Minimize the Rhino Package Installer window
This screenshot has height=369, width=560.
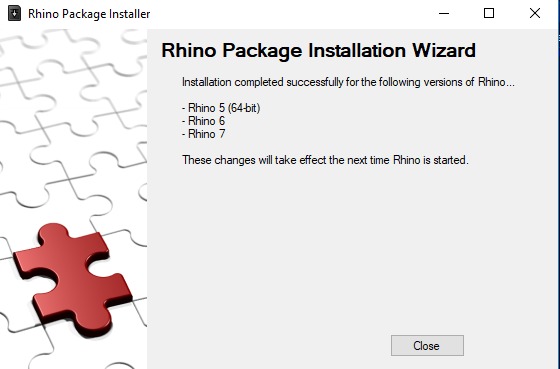pyautogui.click(x=444, y=14)
